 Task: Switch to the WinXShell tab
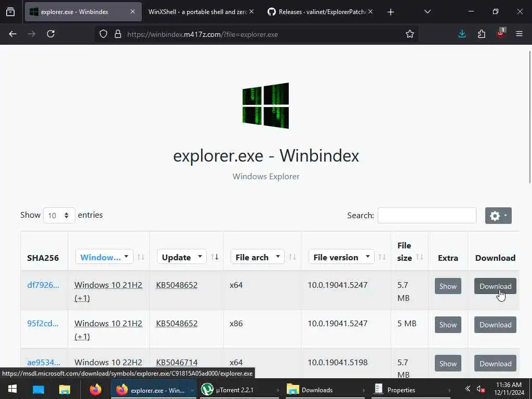(198, 12)
